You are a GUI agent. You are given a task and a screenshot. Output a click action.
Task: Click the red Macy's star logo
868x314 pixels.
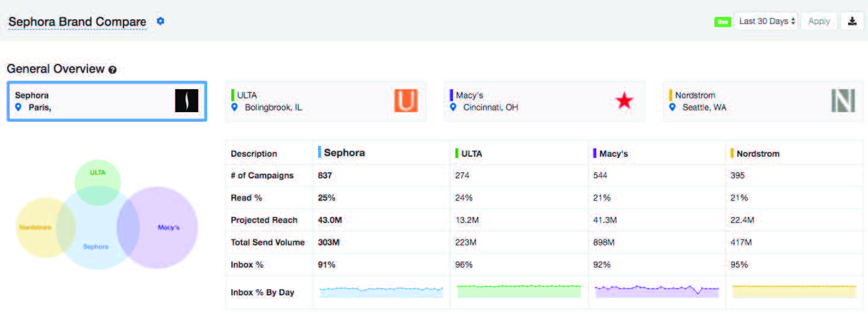[x=625, y=101]
